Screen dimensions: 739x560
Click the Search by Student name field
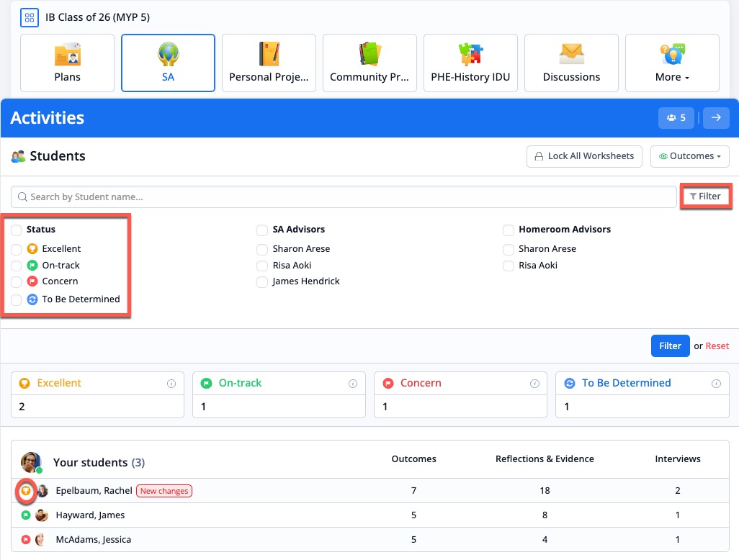343,197
